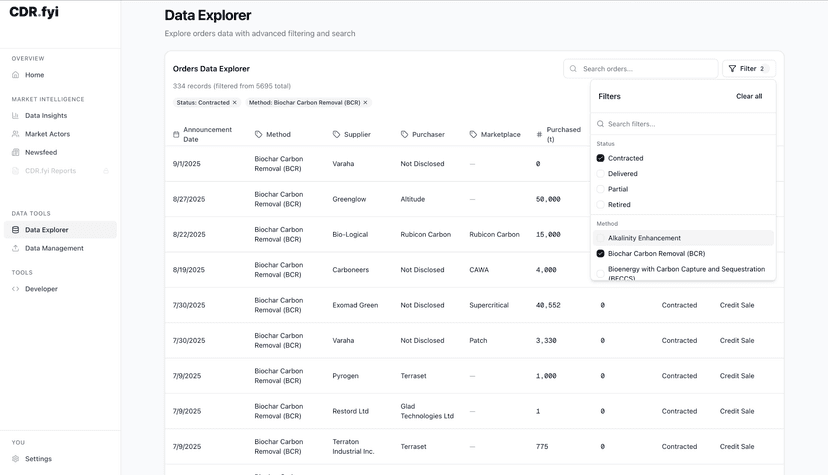Click supplier Greenglow cell

coord(349,200)
